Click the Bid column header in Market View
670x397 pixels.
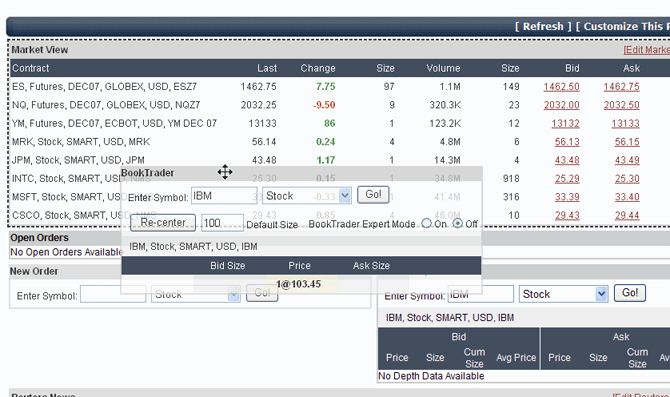[572, 68]
